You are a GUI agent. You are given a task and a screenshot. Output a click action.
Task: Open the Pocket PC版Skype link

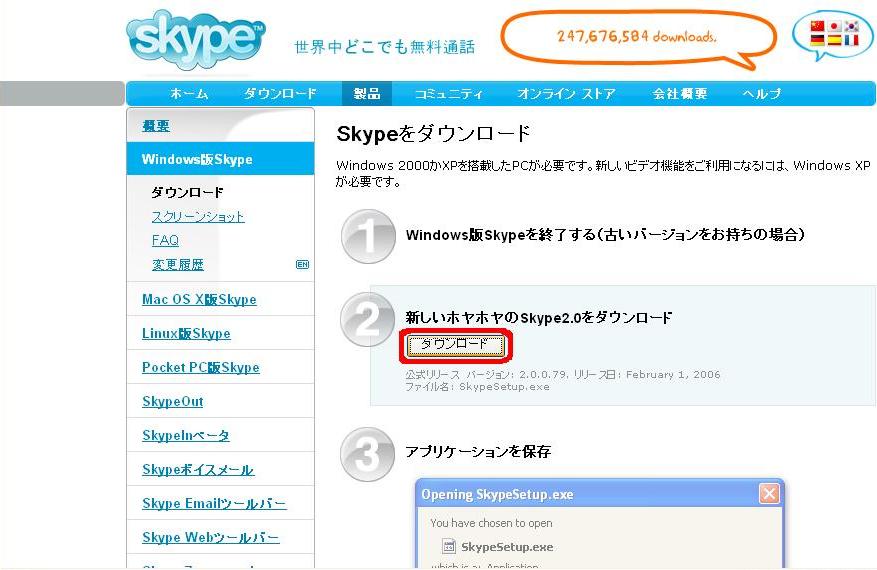coord(201,368)
